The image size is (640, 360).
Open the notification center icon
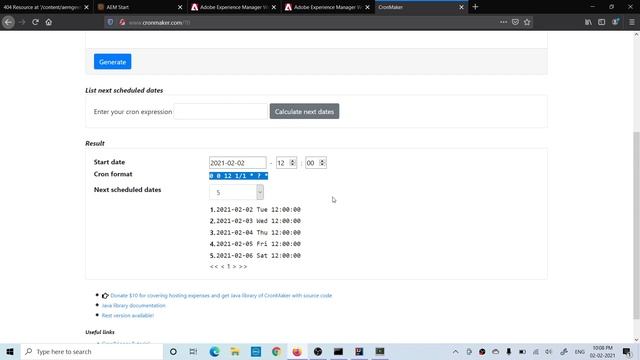627,351
